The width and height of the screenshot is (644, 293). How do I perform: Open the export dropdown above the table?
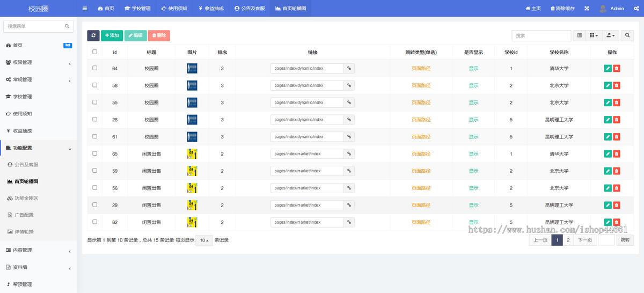[x=610, y=35]
